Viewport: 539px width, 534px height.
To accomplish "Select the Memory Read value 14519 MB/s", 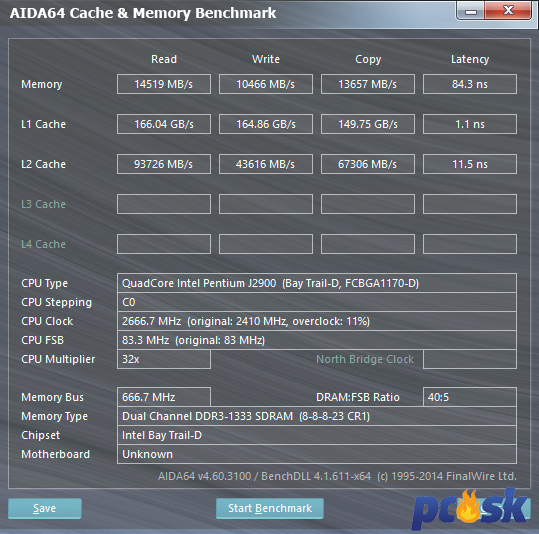I will pos(164,84).
